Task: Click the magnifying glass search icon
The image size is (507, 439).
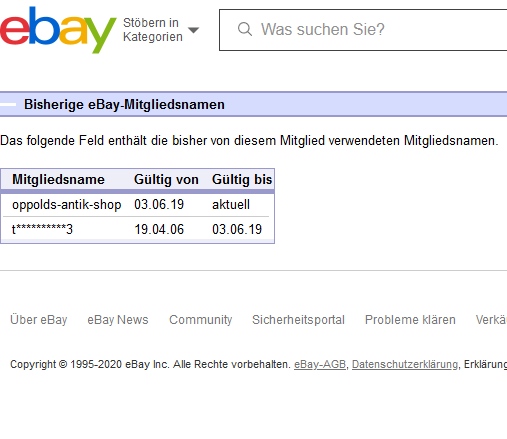Action: tap(245, 29)
